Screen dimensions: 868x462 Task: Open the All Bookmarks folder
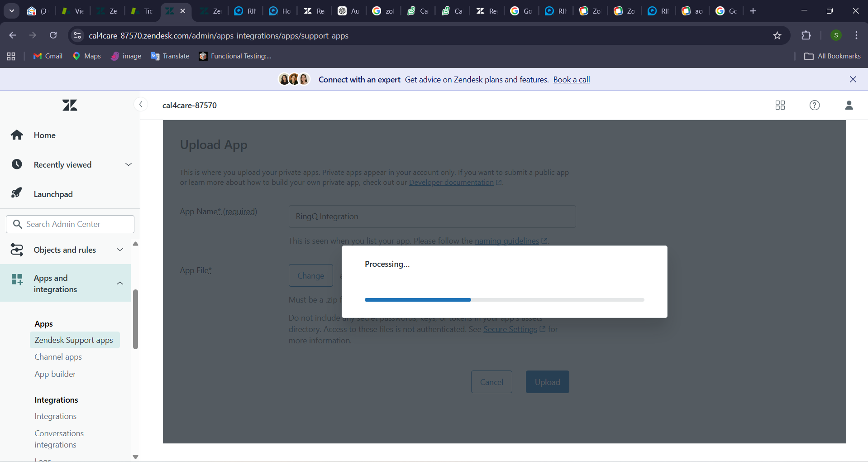(x=832, y=56)
